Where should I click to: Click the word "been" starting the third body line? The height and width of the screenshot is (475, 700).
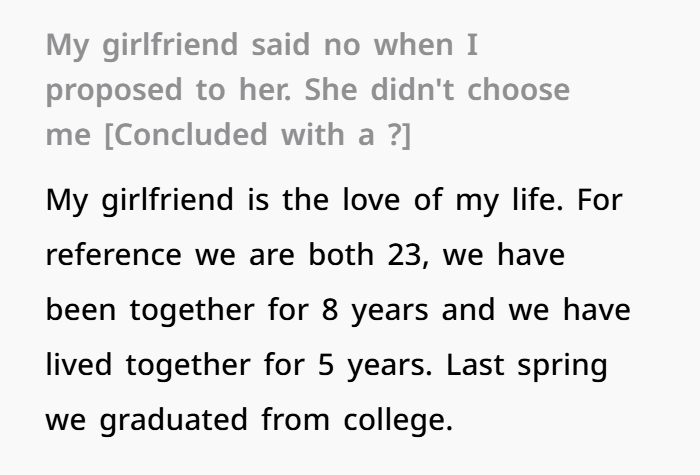pyautogui.click(x=80, y=310)
